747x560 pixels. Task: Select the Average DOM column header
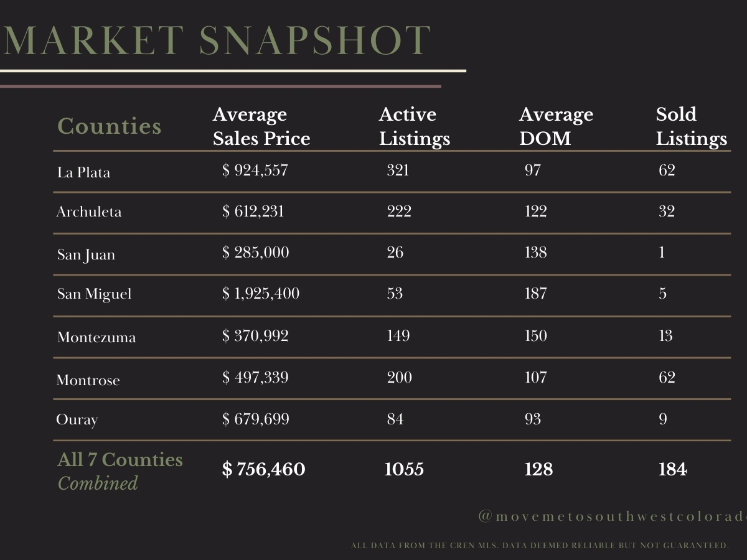(556, 126)
